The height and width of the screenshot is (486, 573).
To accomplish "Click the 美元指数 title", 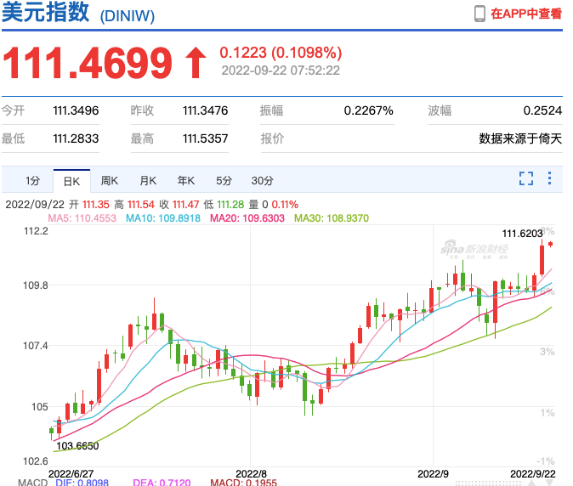I will (46, 12).
